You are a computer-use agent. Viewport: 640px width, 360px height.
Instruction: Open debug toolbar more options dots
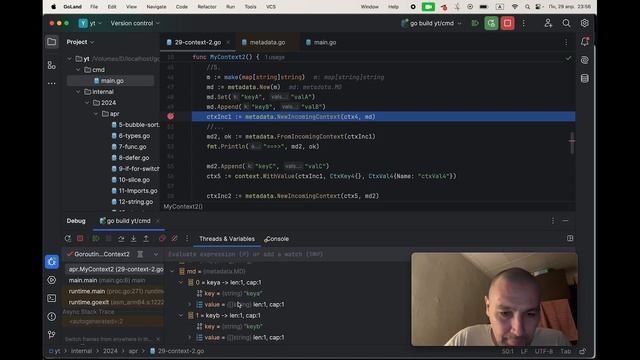coord(187,238)
